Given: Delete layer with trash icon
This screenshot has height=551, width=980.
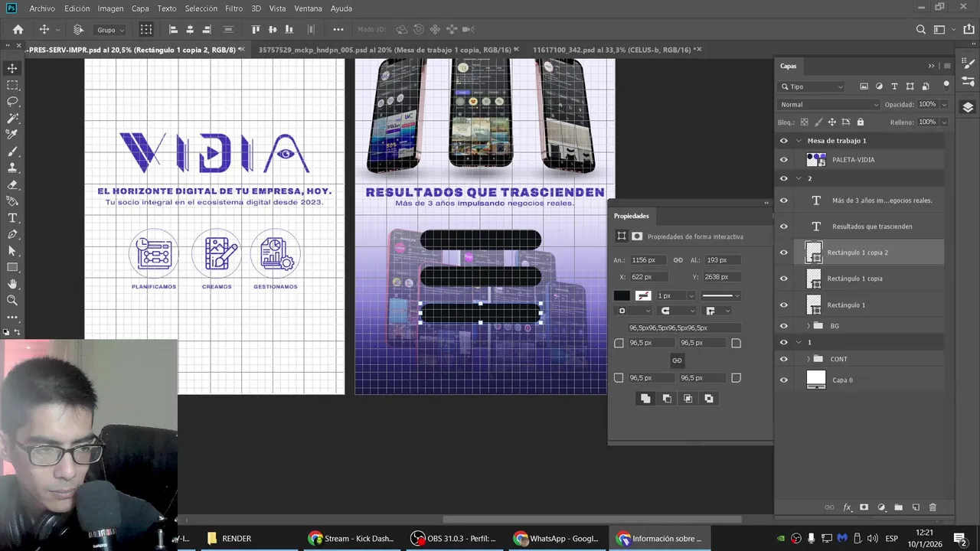Looking at the screenshot, I should (x=933, y=507).
